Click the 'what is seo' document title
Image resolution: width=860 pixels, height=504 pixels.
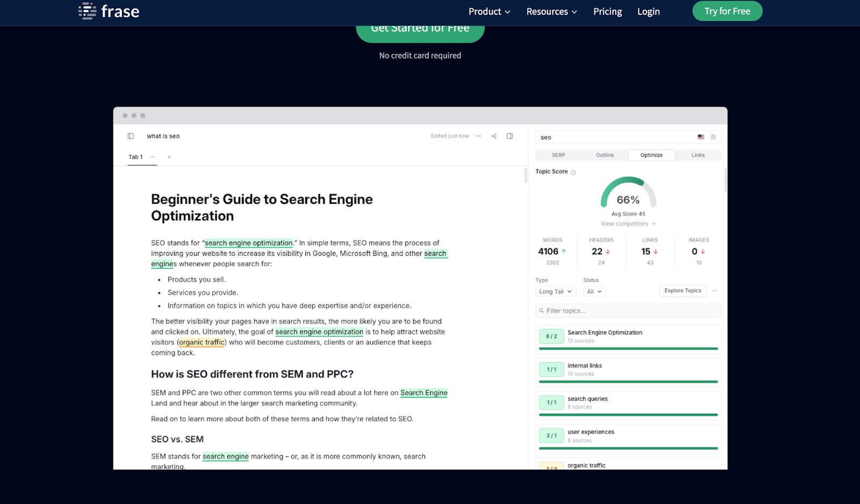pyautogui.click(x=163, y=136)
